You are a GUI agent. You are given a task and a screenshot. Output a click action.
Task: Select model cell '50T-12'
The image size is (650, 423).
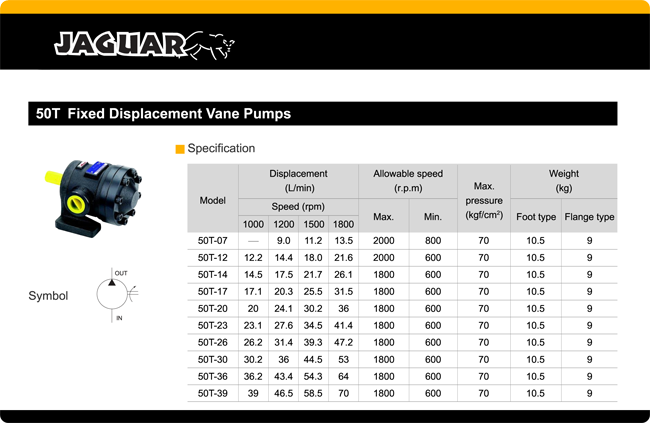point(213,258)
